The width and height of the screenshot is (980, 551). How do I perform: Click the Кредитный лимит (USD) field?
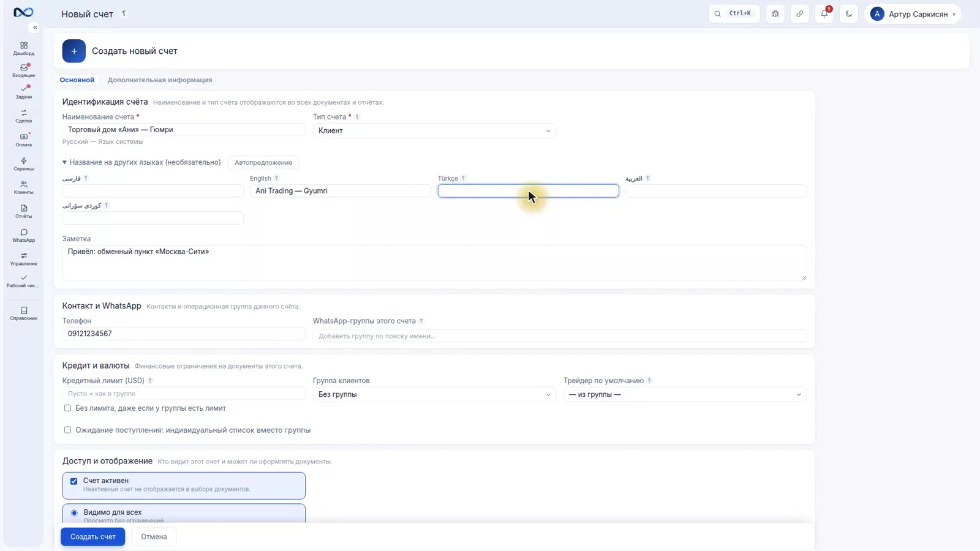tap(184, 394)
